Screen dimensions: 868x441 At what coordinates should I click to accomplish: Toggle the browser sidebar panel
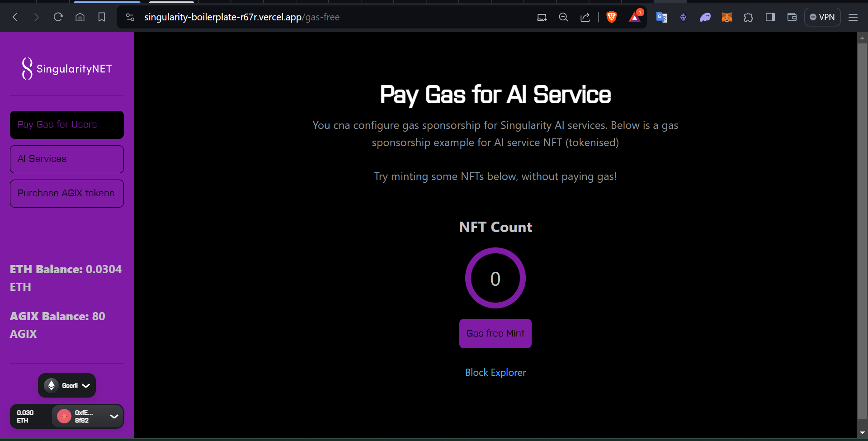(x=770, y=17)
